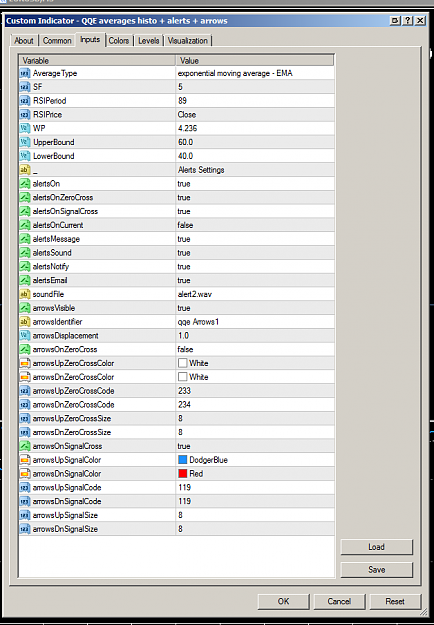Screen dimensions: 434x625
Task: Click the string icon beside arrowsIdentifier
Action: click(x=25, y=322)
